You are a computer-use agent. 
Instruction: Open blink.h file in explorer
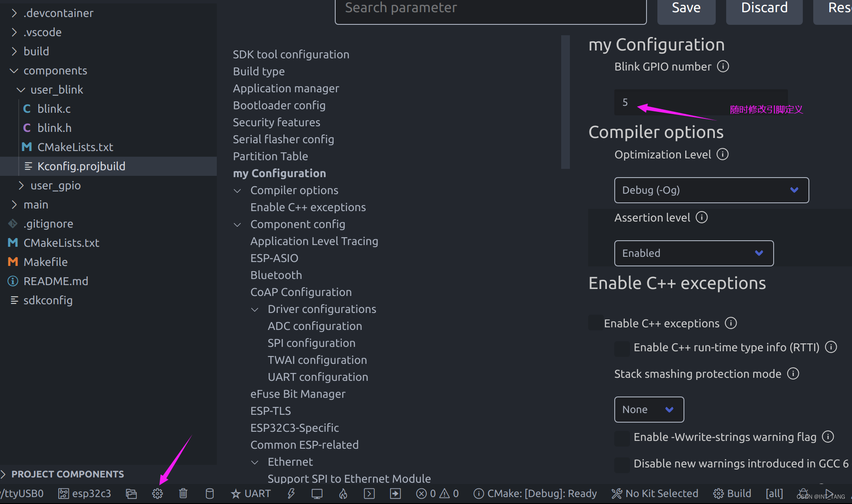click(54, 128)
